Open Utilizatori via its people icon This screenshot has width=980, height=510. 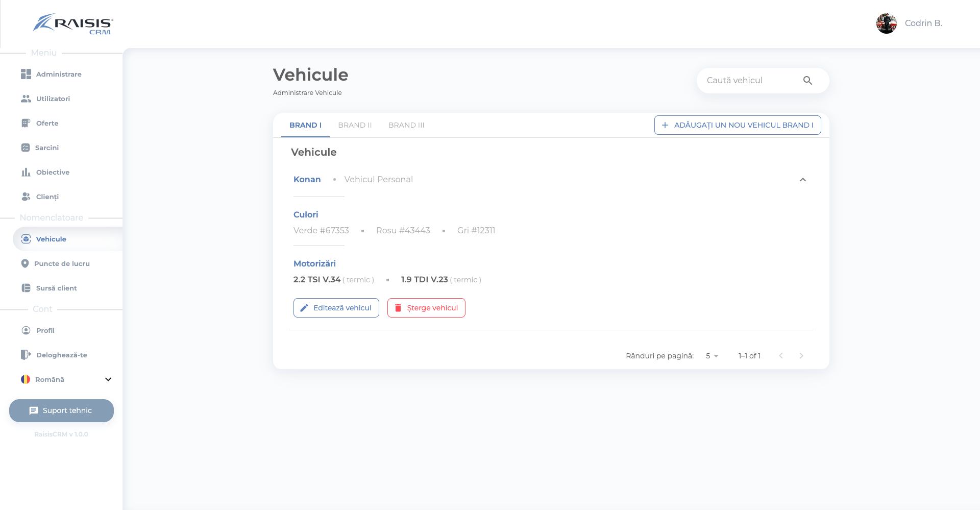26,99
